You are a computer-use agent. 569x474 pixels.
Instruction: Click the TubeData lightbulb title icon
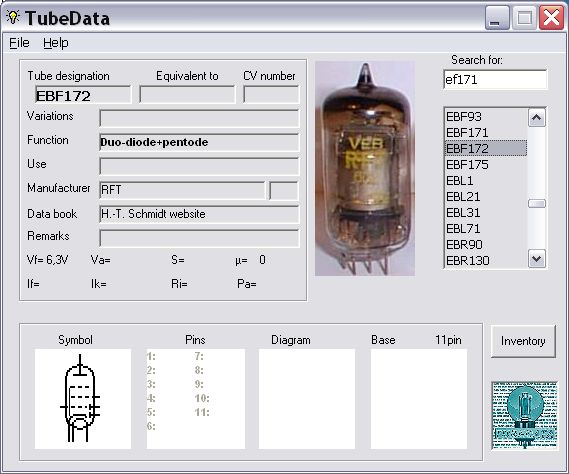pyautogui.click(x=13, y=17)
